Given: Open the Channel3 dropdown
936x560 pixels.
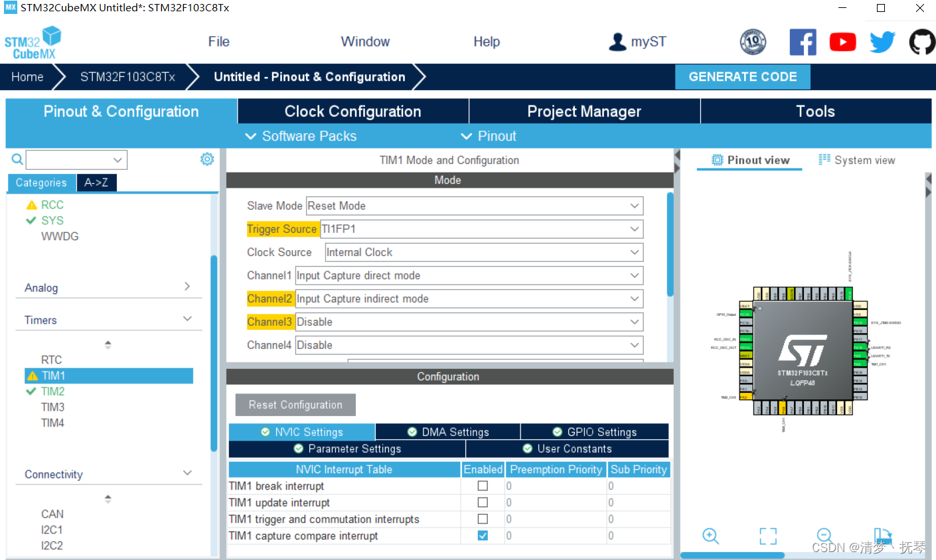Looking at the screenshot, I should point(469,322).
